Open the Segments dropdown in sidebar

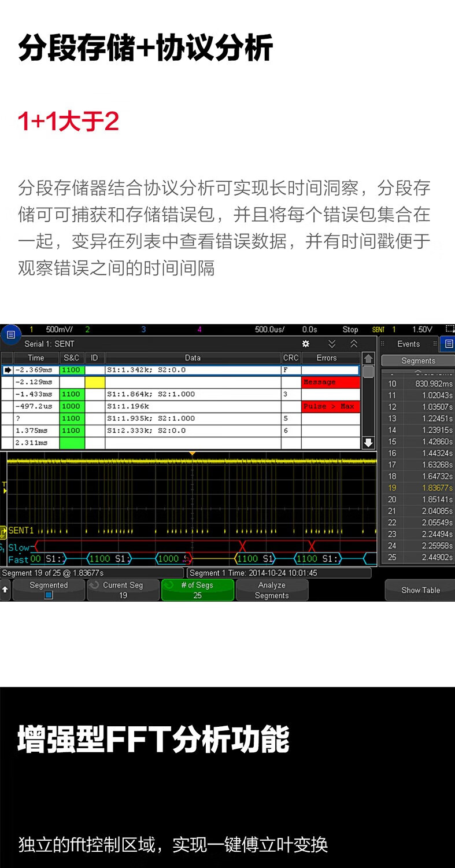(x=418, y=361)
